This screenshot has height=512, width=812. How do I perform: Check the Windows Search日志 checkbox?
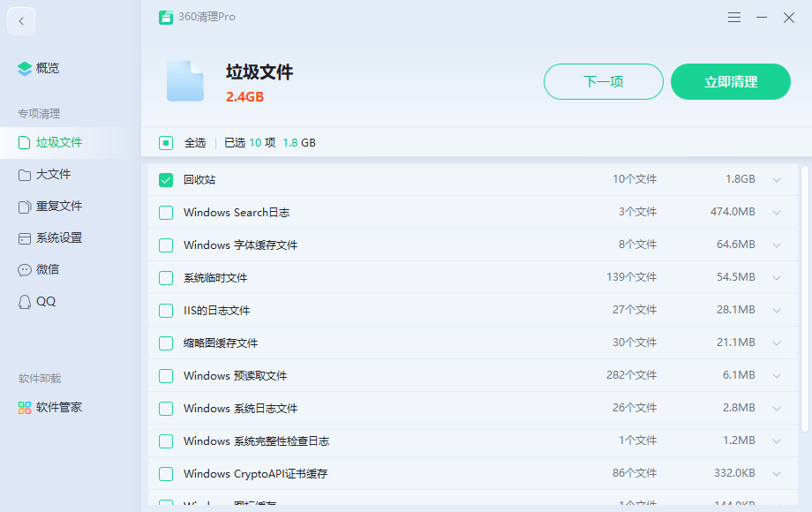[x=165, y=212]
